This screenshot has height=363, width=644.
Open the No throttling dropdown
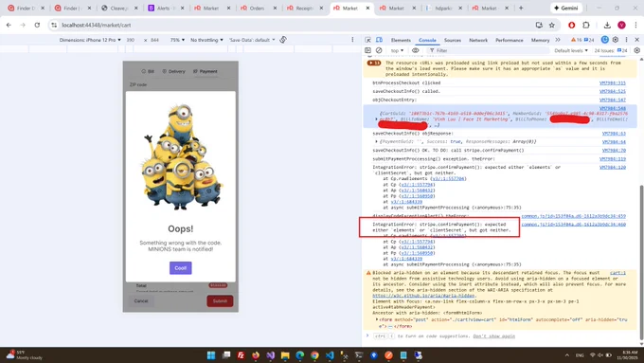(206, 40)
